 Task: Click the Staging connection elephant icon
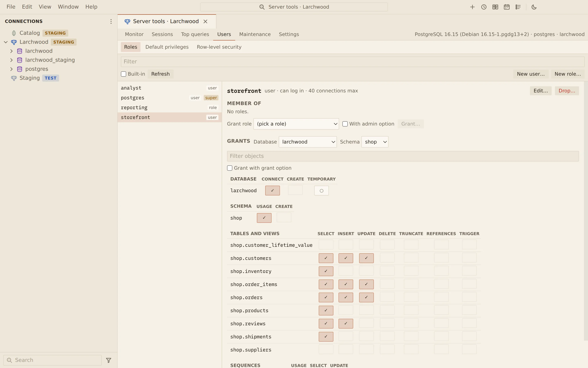14,78
